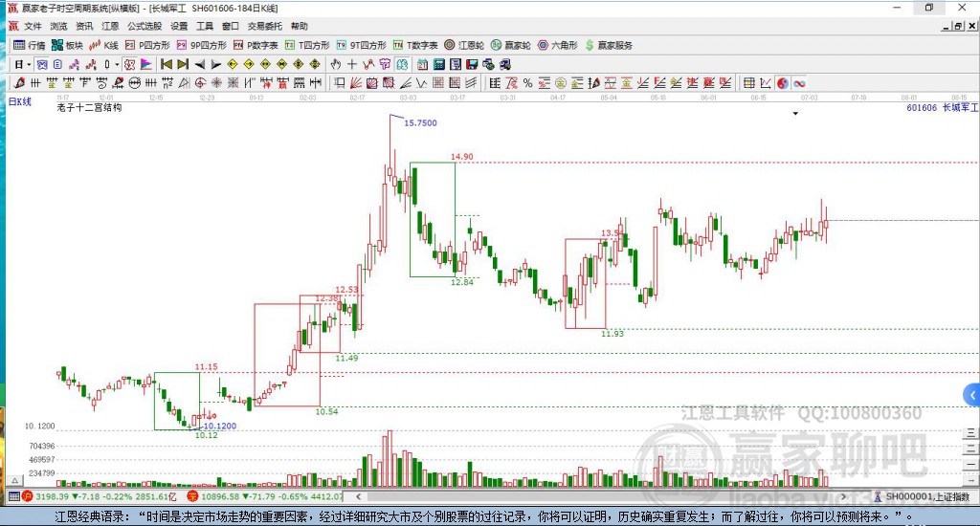Switch to the K线 chart view
The height and width of the screenshot is (526, 980).
tap(103, 45)
